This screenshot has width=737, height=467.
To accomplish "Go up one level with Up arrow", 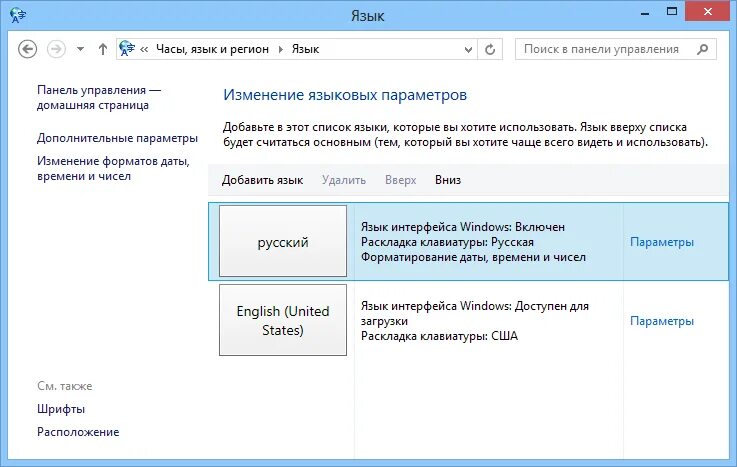I will click(x=102, y=49).
